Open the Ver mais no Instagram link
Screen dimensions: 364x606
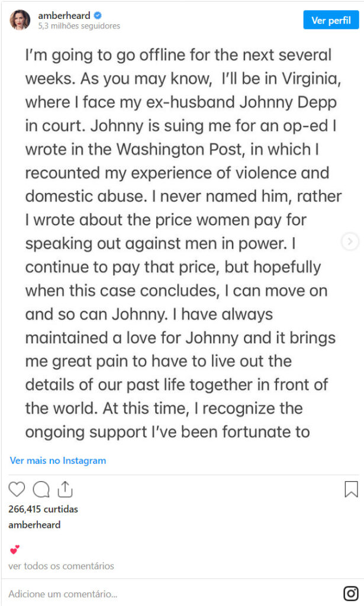58,460
